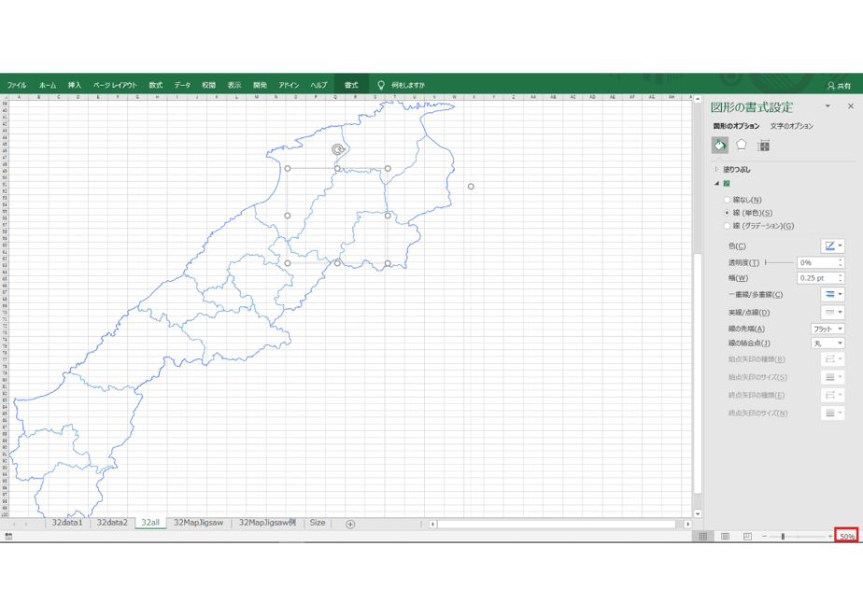Close the 図形の書式設定 pane
863x616 pixels.
[x=850, y=106]
